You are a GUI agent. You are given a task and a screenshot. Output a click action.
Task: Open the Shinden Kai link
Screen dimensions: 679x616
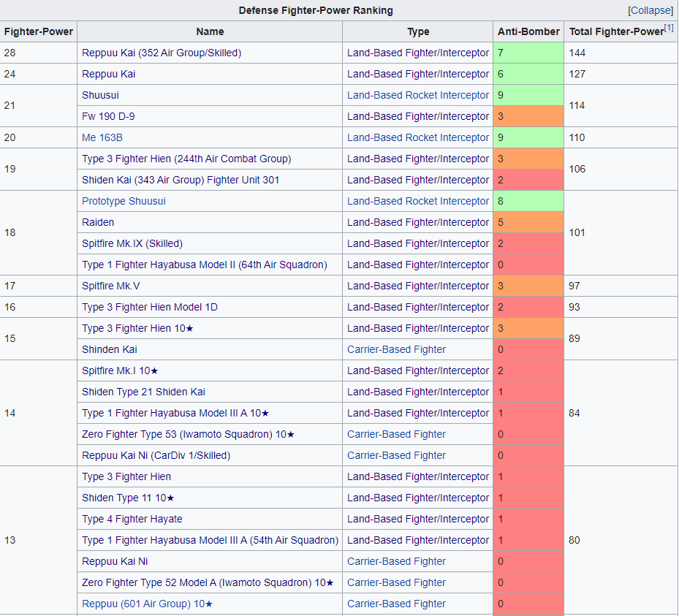click(x=110, y=350)
